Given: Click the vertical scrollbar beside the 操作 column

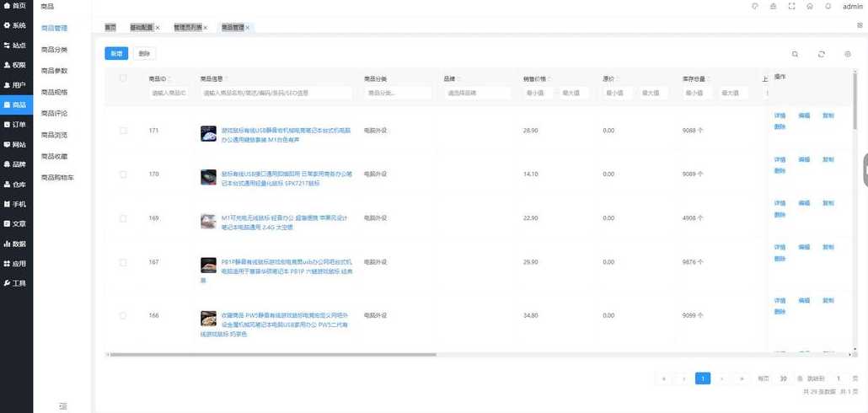Looking at the screenshot, I should pyautogui.click(x=856, y=101).
